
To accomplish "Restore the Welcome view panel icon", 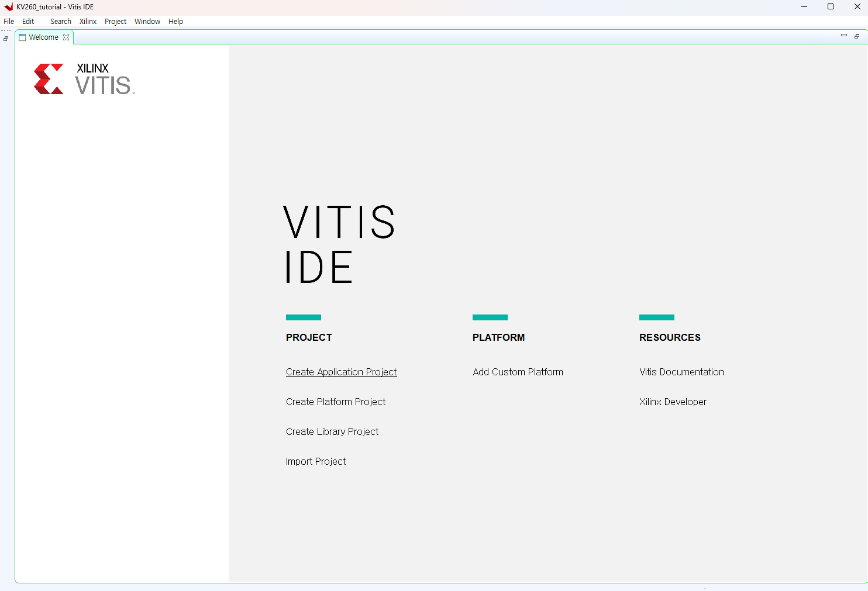I will 857,36.
